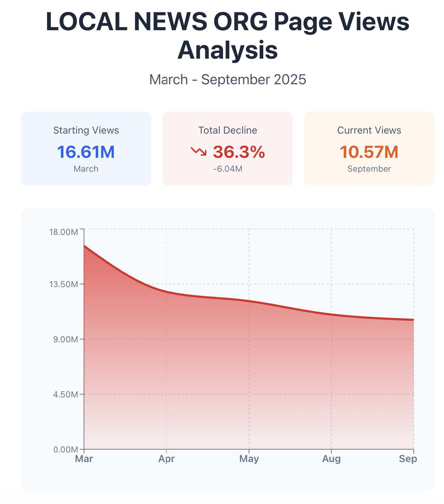The height and width of the screenshot is (504, 444).
Task: Click the 10.57M current views value
Action: [369, 152]
